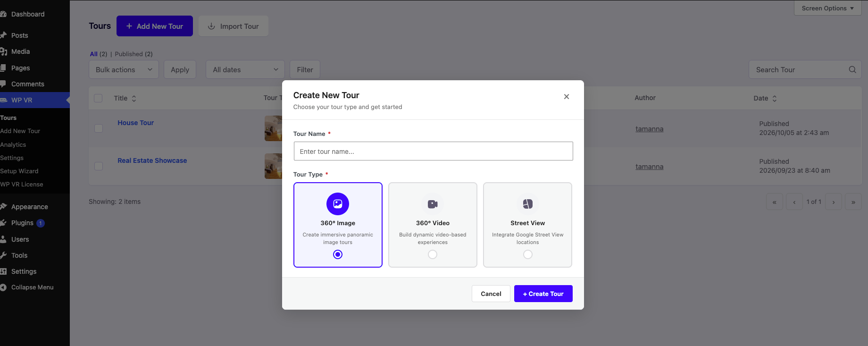
Task: Click Cancel in the dialog
Action: [x=491, y=294]
